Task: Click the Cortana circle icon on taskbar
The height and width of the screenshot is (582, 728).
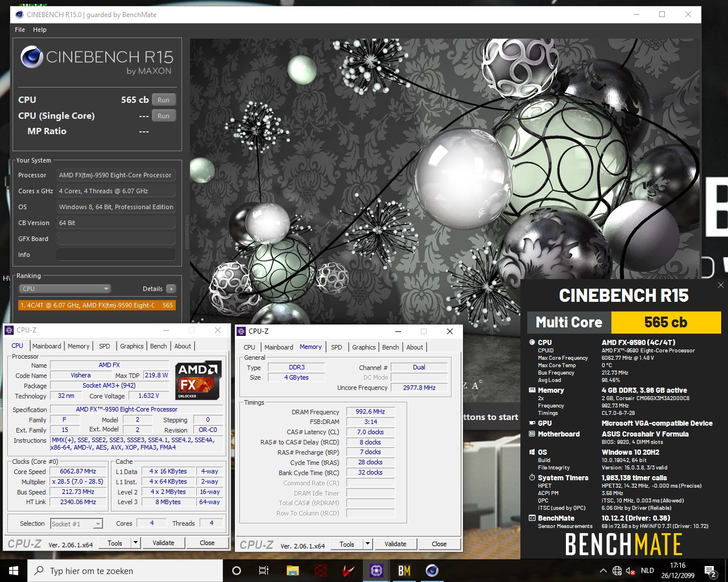Action: click(x=237, y=571)
